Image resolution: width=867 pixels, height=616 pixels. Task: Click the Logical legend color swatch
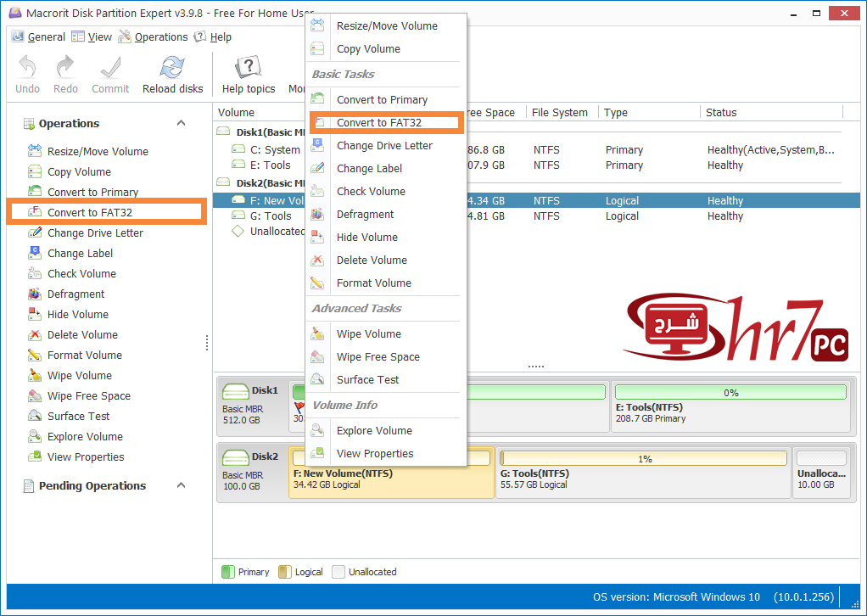(285, 572)
